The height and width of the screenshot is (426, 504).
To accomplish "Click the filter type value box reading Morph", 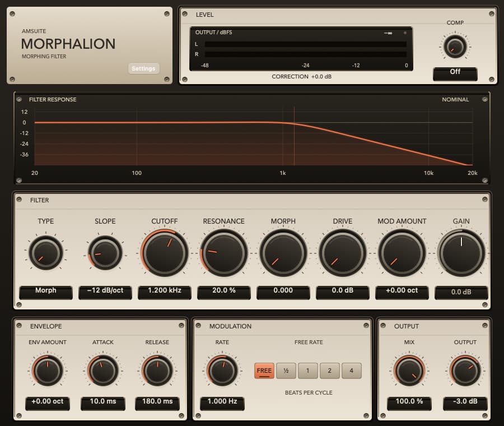I will 46,292.
